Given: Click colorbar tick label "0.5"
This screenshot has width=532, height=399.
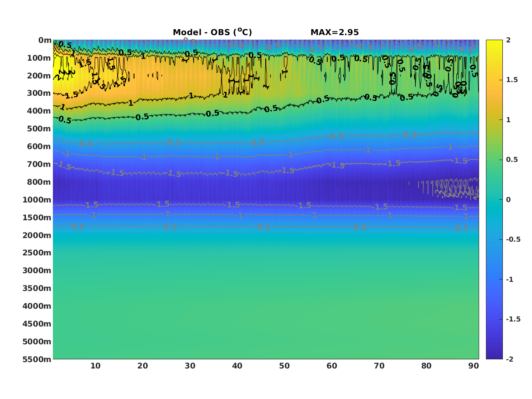Looking at the screenshot, I should [512, 160].
